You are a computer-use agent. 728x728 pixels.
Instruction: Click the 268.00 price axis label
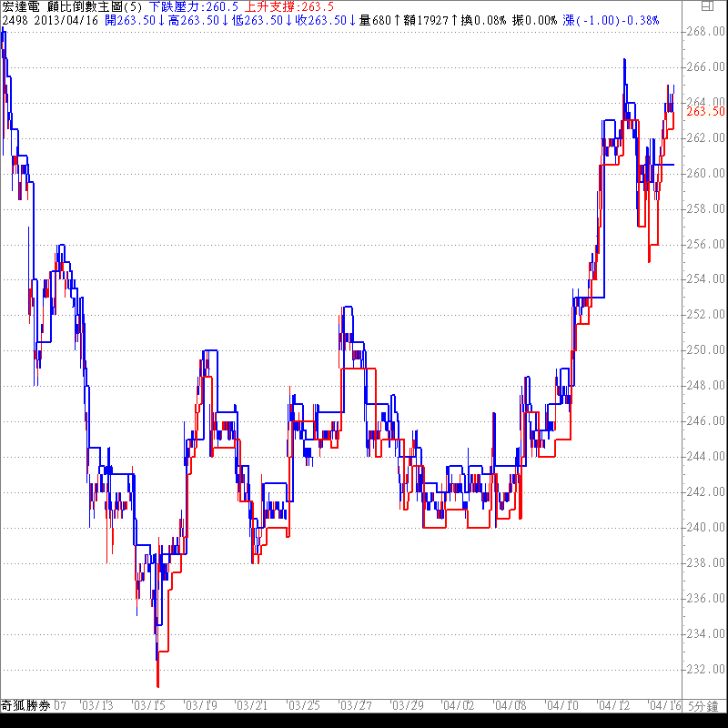coord(704,32)
